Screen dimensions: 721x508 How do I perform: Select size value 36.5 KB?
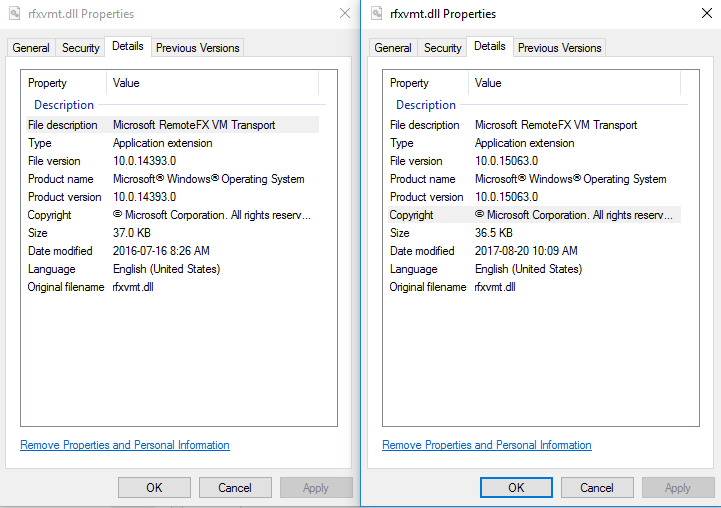pos(494,233)
